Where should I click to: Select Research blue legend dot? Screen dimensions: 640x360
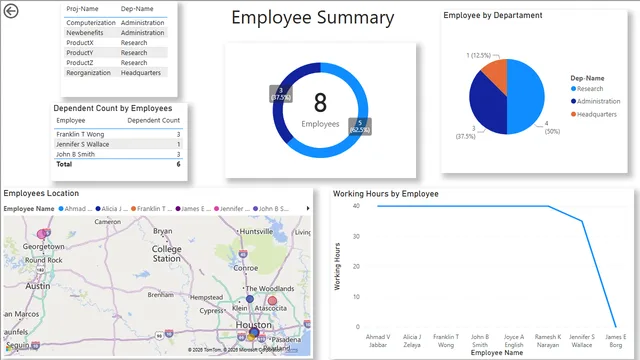(x=573, y=89)
